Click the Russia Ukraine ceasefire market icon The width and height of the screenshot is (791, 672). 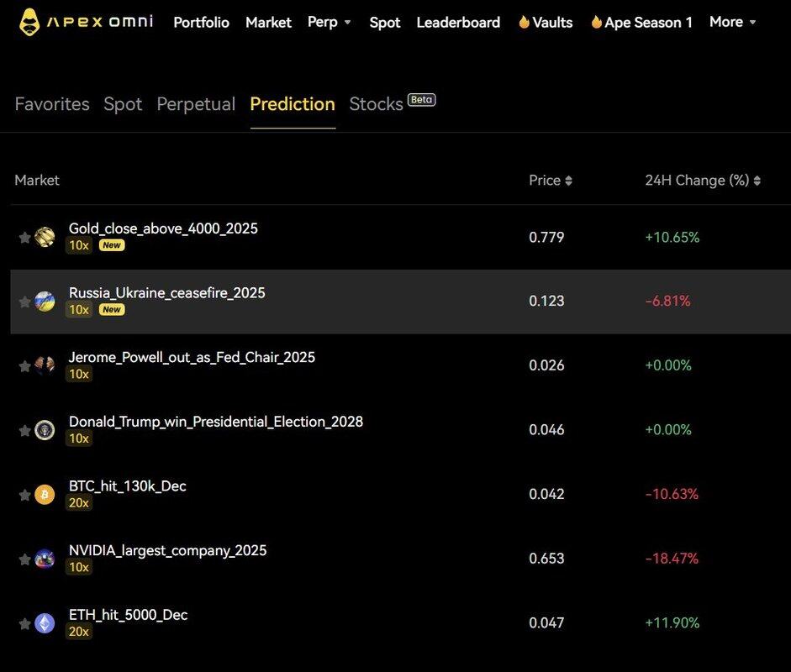(x=45, y=302)
